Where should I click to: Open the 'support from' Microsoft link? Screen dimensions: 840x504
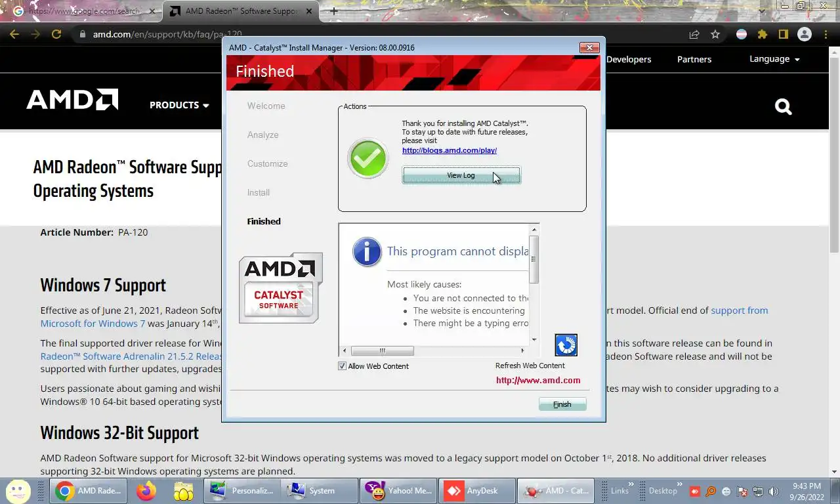740,310
